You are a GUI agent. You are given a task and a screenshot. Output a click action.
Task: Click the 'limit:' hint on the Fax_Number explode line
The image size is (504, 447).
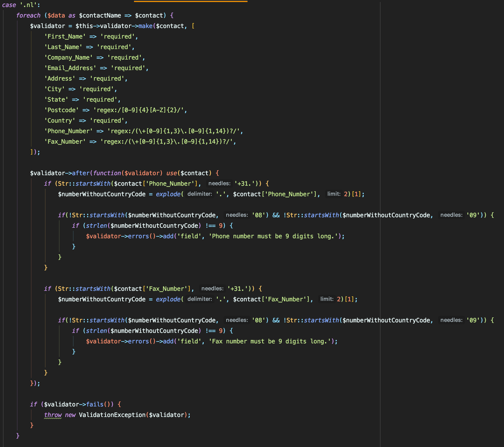point(326,299)
